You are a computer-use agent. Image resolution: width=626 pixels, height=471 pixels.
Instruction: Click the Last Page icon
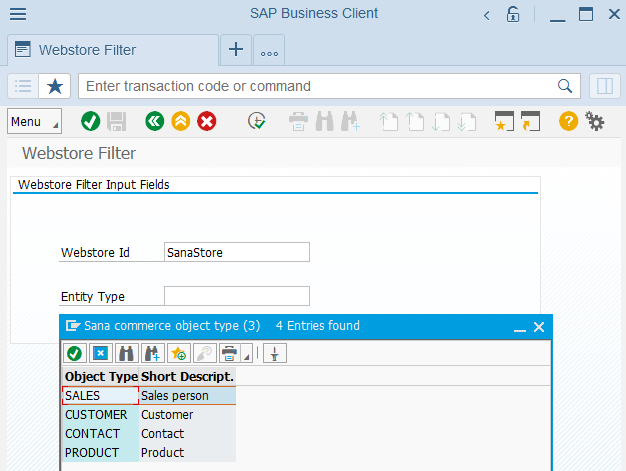pyautogui.click(x=467, y=121)
